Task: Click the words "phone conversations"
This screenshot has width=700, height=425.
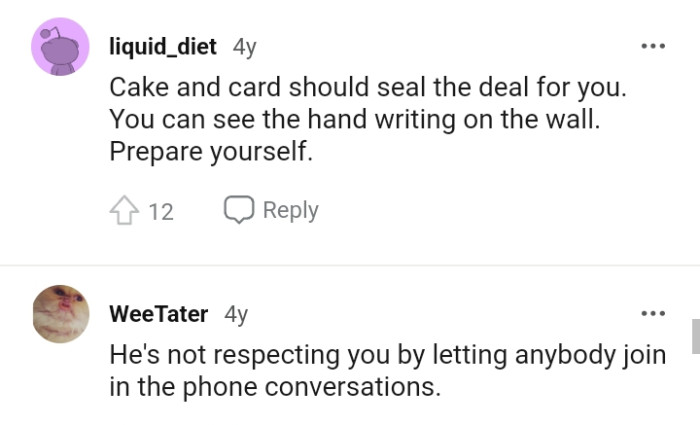Action: [x=336, y=387]
